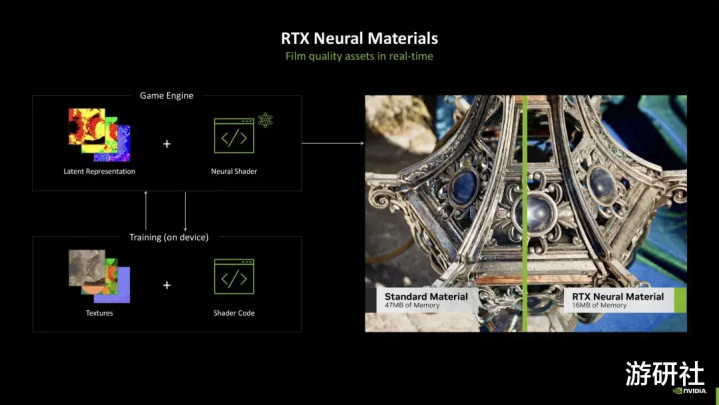Click the 'Neural Shader' caption

click(234, 171)
